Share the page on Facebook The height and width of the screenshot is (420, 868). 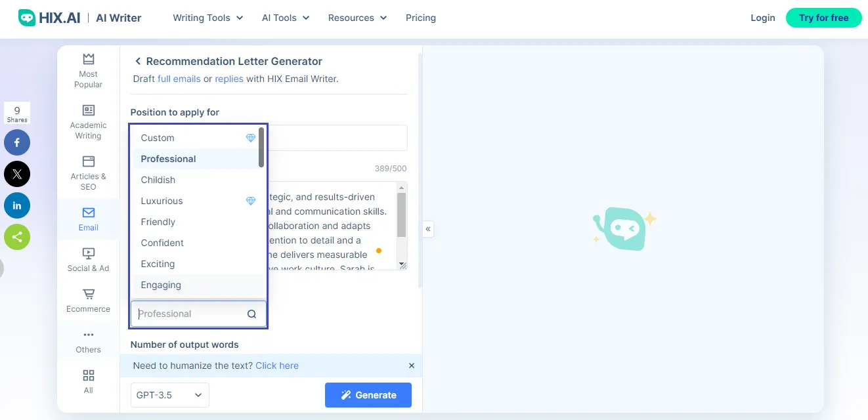(17, 142)
